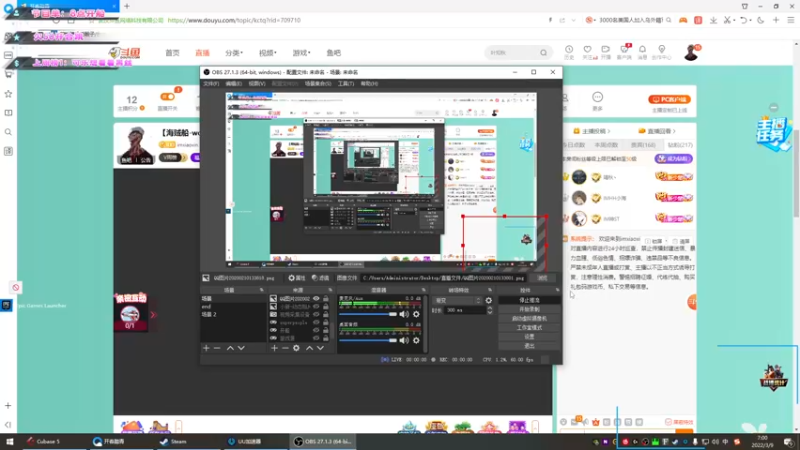Open settings gear of desktop audio channel
The height and width of the screenshot is (450, 800).
point(416,340)
